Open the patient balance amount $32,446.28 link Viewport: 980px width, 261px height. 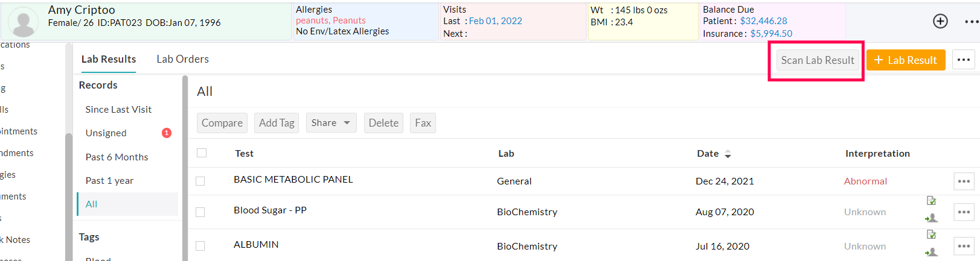(763, 21)
